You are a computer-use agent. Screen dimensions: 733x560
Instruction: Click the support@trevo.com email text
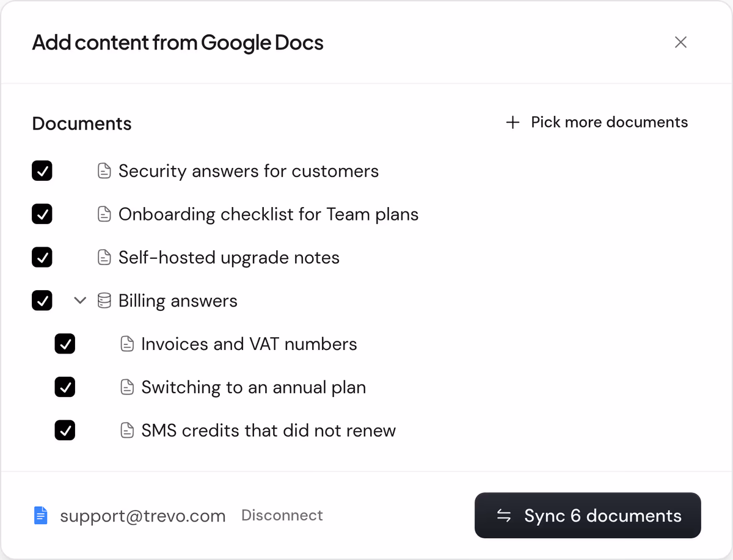[x=143, y=516]
